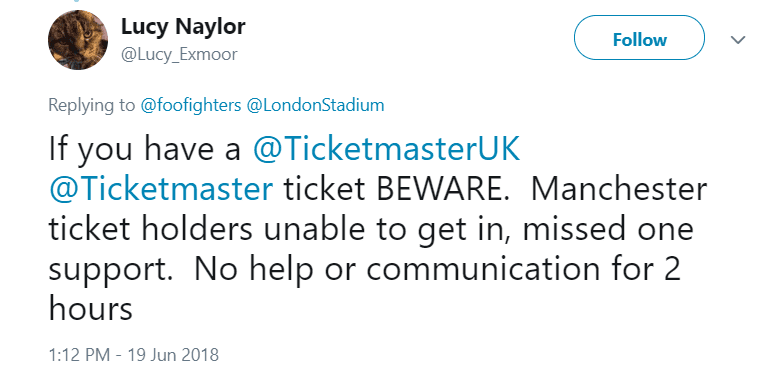Open the @LondonStadium mention link
Image resolution: width=780 pixels, height=371 pixels.
[315, 105]
